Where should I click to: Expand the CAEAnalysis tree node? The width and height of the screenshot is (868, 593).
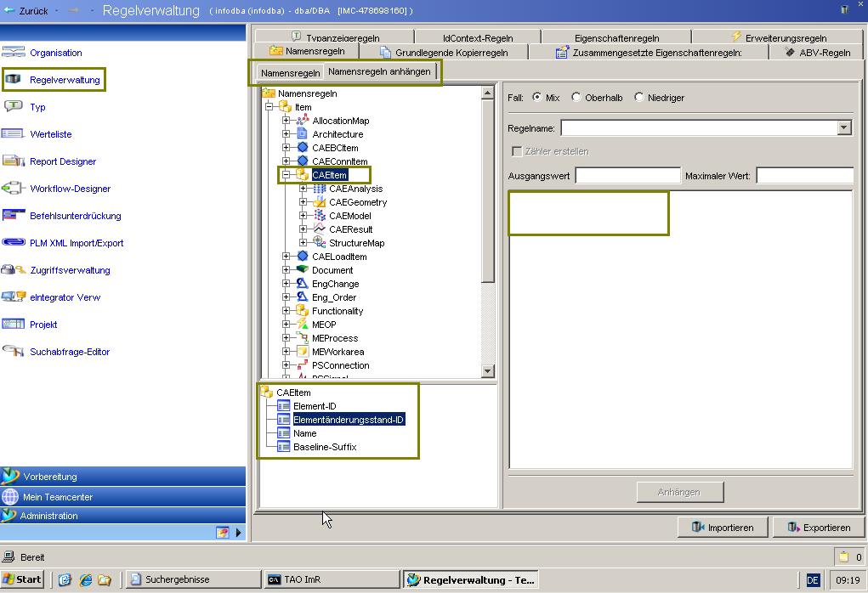[x=304, y=189]
